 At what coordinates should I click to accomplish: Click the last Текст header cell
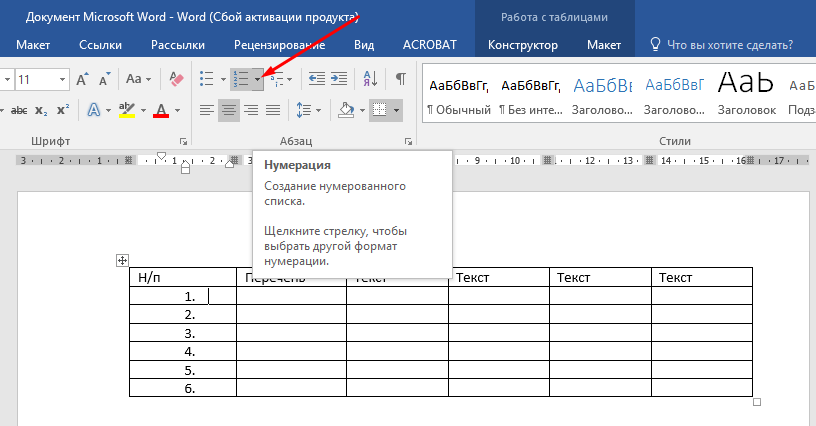tap(702, 277)
